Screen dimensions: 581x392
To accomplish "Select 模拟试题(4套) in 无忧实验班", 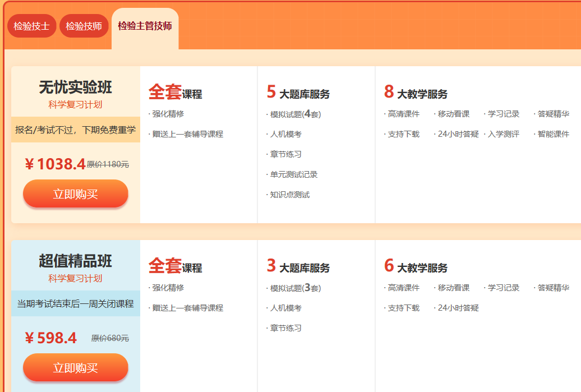I will pos(295,114).
